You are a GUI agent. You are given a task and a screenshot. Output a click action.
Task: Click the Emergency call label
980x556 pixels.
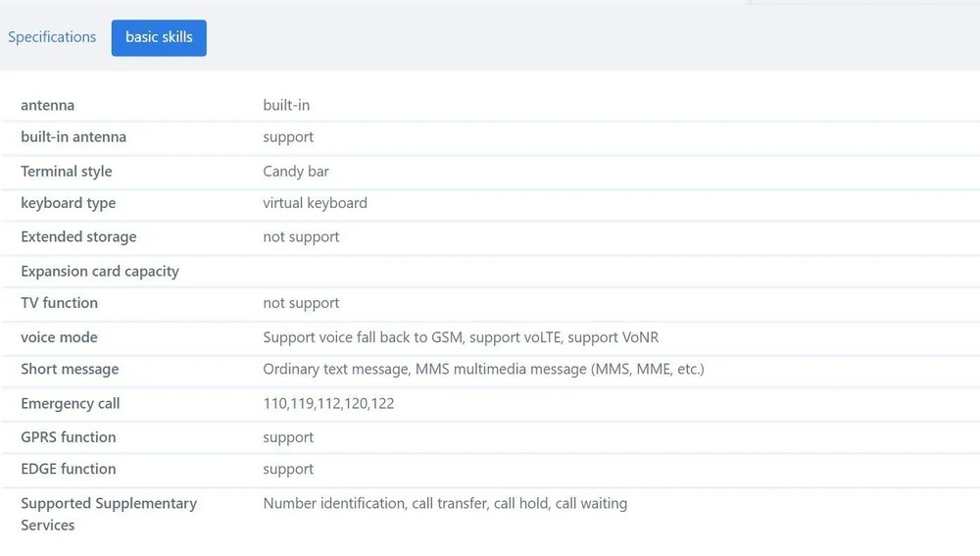(71, 404)
